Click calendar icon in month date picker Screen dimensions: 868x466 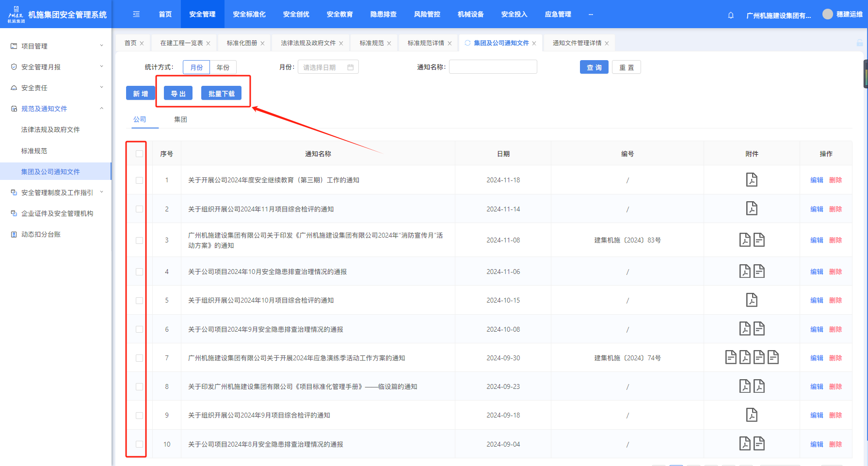(x=351, y=67)
